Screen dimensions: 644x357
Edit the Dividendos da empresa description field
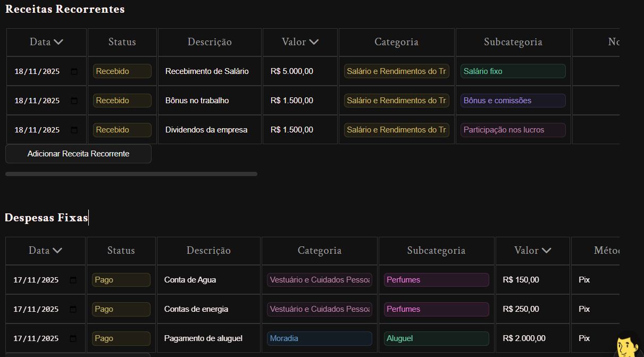(209, 130)
